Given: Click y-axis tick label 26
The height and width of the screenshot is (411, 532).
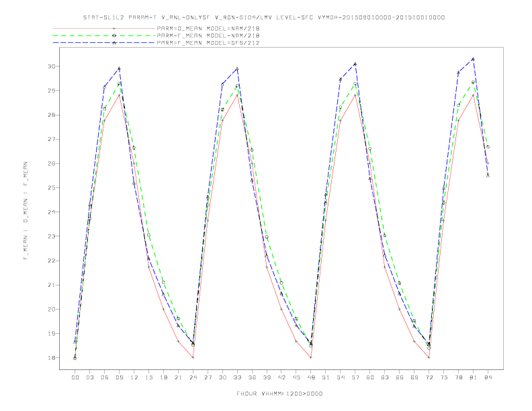Looking at the screenshot, I should point(51,163).
